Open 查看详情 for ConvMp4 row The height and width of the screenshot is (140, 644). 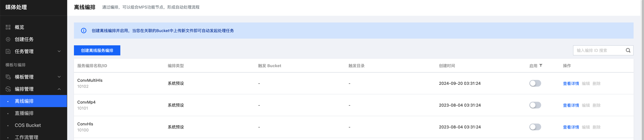(571, 105)
